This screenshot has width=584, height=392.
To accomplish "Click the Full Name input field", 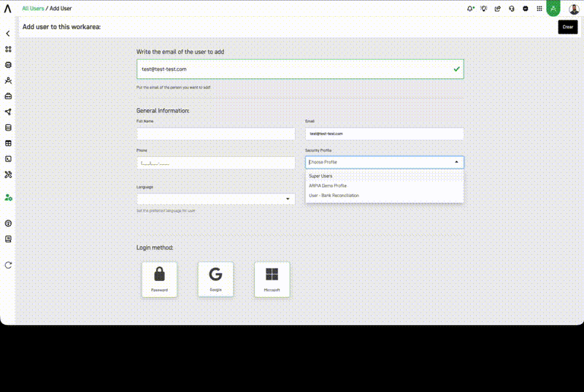I will coord(215,134).
